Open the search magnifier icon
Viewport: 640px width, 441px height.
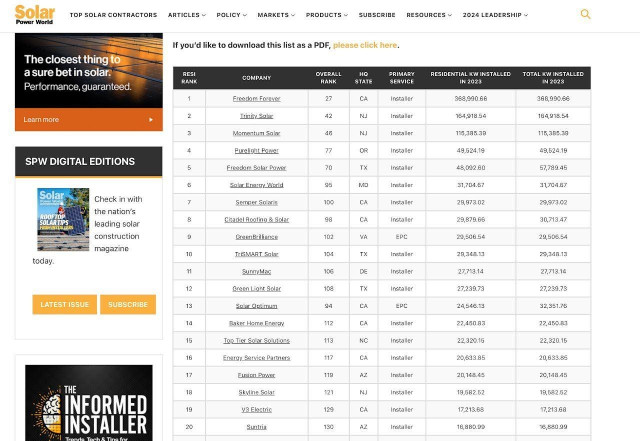point(585,14)
